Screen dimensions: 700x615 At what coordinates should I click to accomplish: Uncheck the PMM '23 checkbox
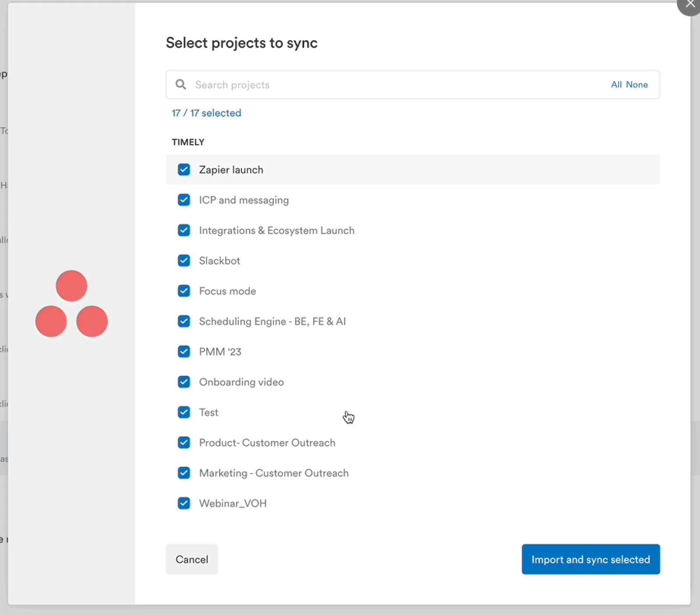point(184,352)
